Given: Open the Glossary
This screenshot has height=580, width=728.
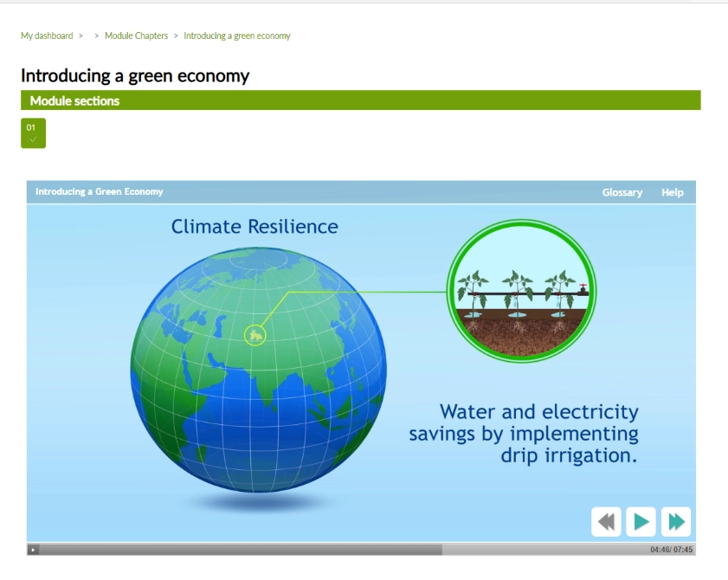Looking at the screenshot, I should (622, 192).
